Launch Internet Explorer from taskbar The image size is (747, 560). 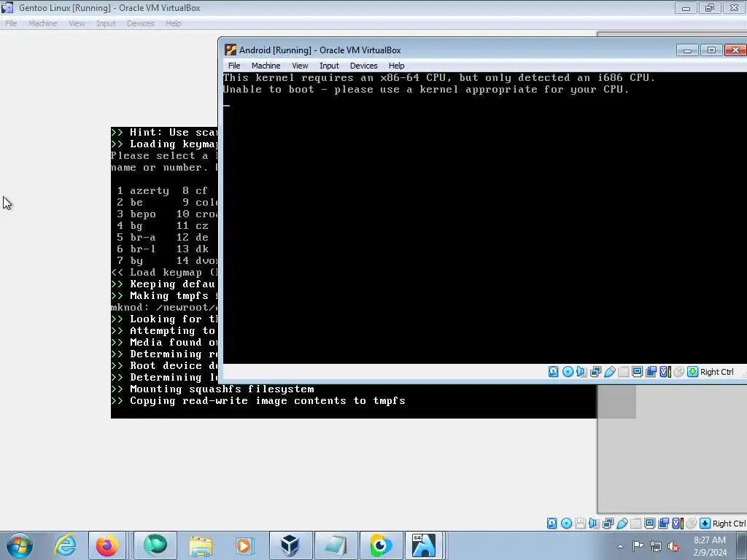65,545
